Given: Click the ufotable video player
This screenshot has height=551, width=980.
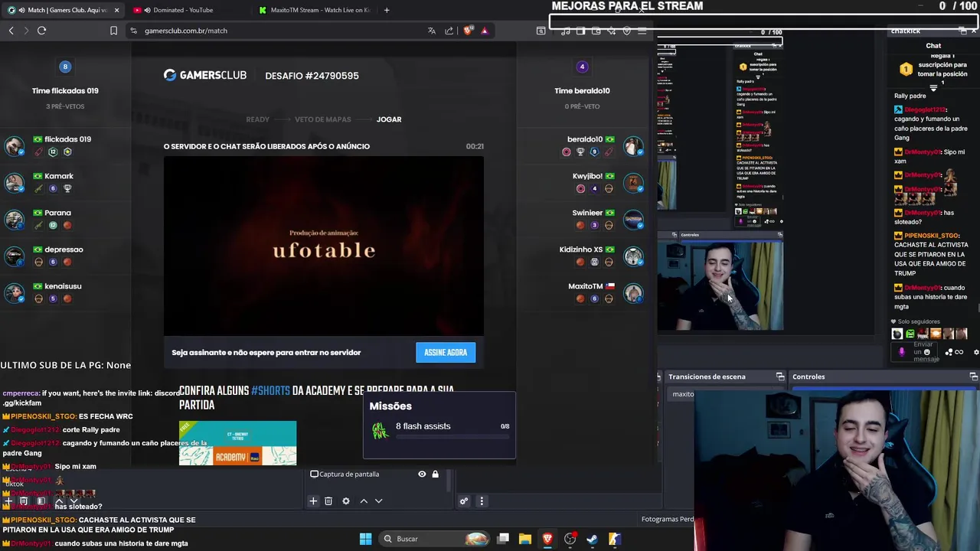Looking at the screenshot, I should coord(323,246).
